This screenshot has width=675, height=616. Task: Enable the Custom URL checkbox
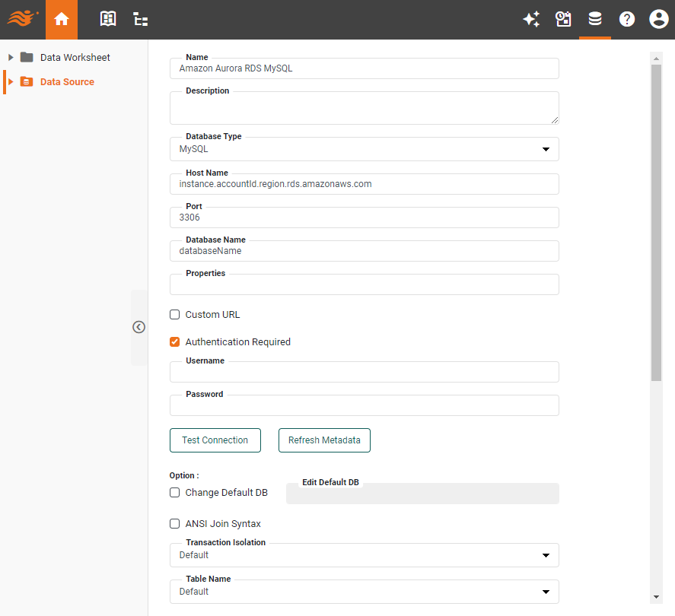click(174, 314)
